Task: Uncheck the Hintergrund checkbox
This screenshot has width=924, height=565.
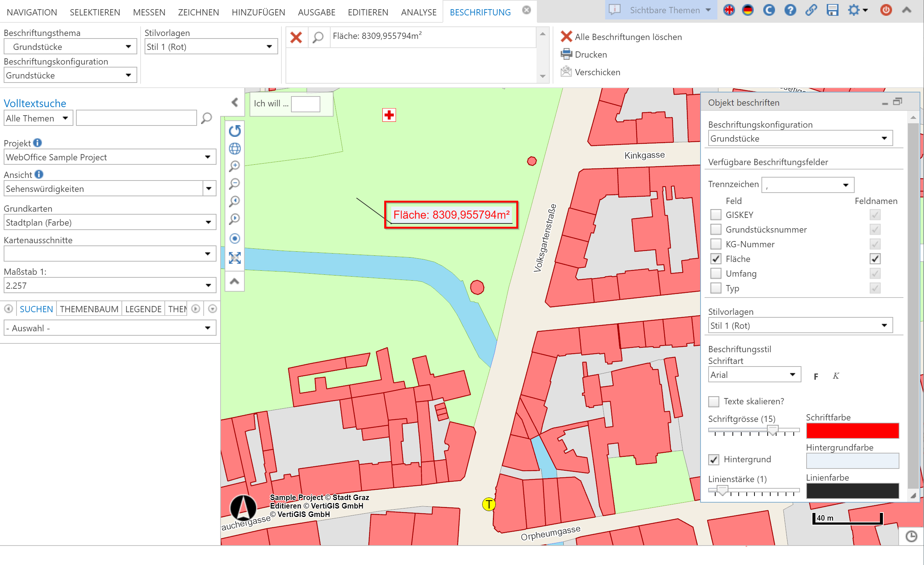Action: point(714,459)
